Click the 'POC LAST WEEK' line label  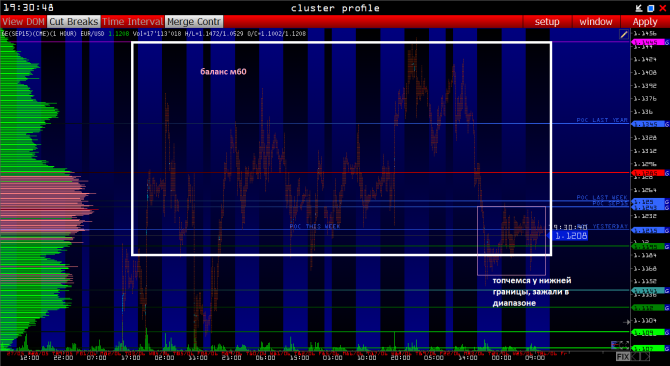(602, 197)
